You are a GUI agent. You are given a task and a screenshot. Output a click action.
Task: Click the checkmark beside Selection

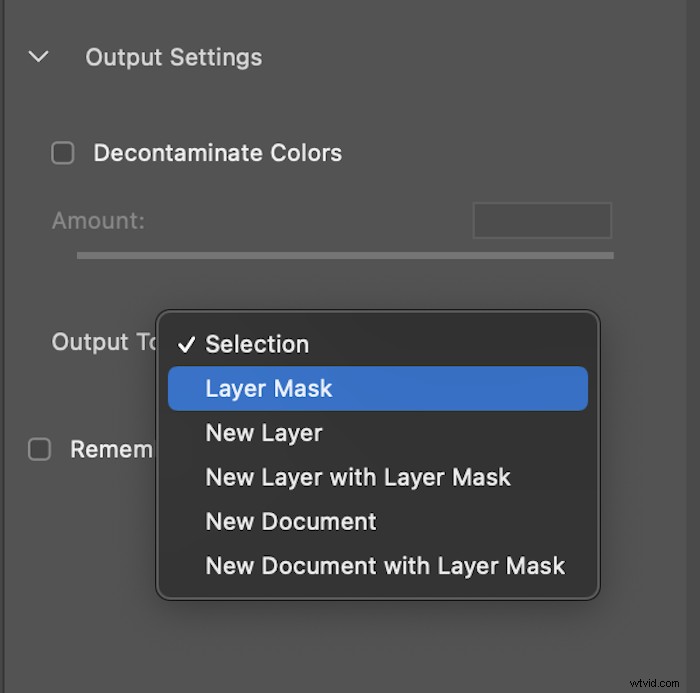pos(186,344)
